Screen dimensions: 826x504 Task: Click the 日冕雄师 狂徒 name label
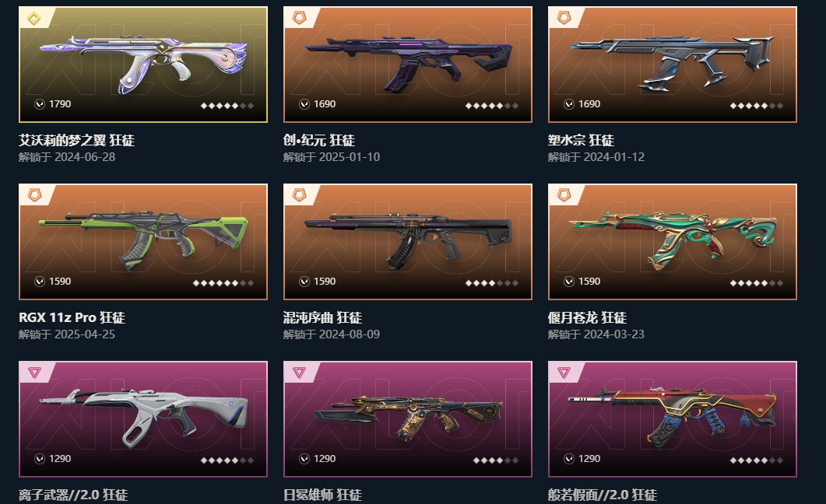pyautogui.click(x=322, y=495)
